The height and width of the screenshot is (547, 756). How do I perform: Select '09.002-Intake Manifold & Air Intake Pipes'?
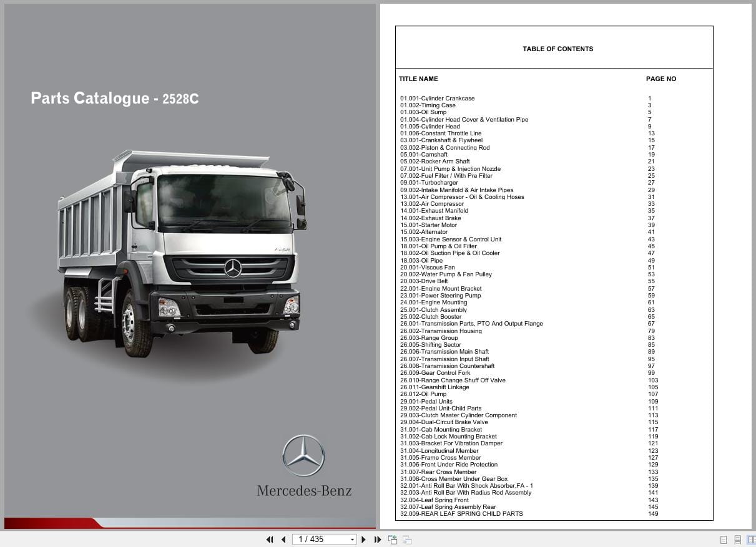tap(457, 190)
